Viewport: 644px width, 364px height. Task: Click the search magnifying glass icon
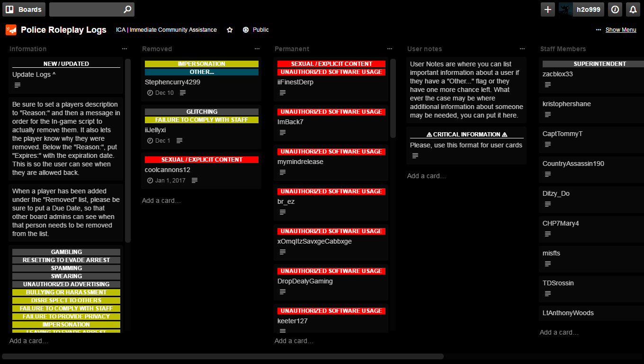coord(127,9)
